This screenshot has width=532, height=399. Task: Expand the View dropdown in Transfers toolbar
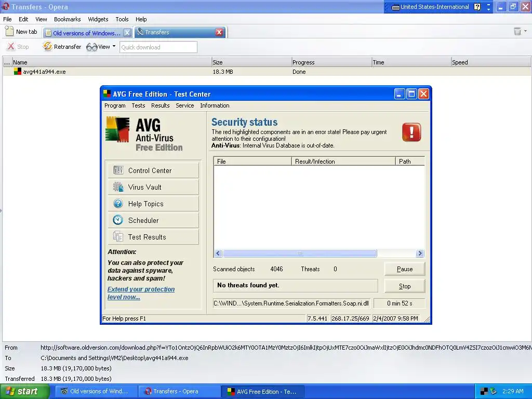(114, 46)
